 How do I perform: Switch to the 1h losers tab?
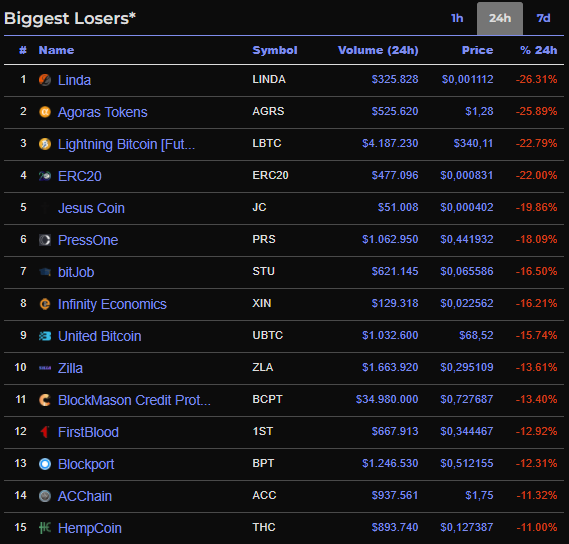click(457, 18)
